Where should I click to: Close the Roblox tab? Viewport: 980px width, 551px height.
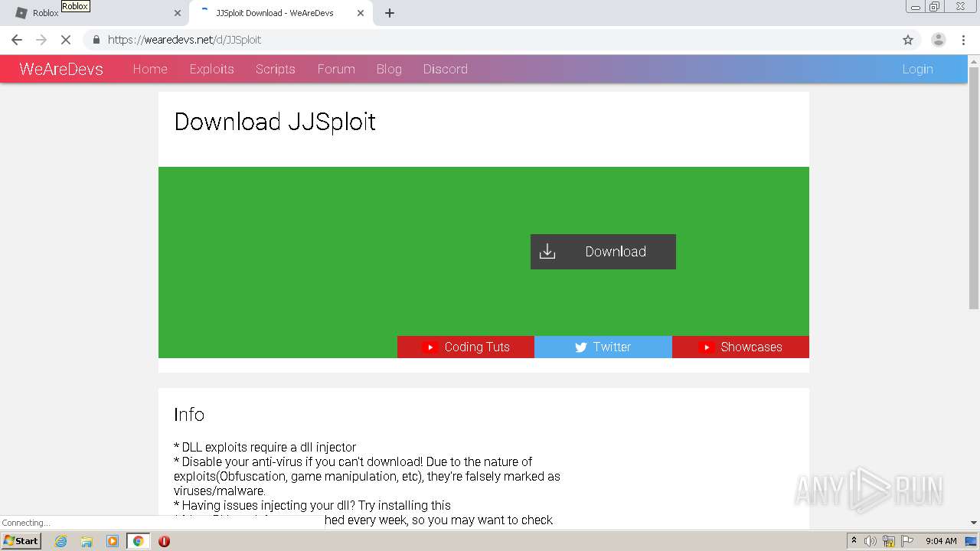tap(178, 13)
